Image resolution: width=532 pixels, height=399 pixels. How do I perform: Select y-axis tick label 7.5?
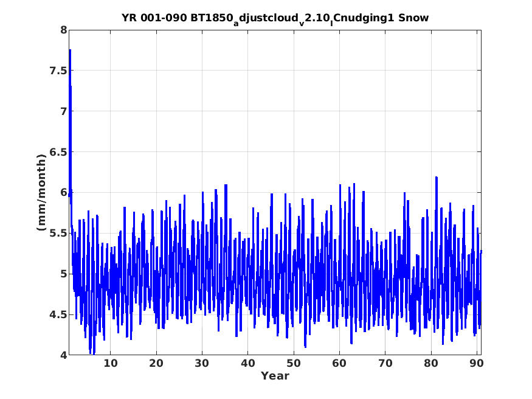[x=58, y=71]
